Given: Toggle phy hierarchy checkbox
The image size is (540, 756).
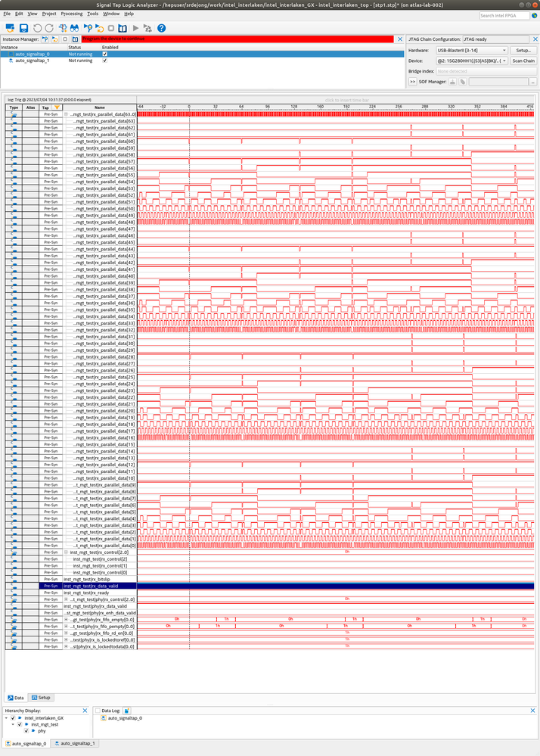Looking at the screenshot, I should coord(26,731).
